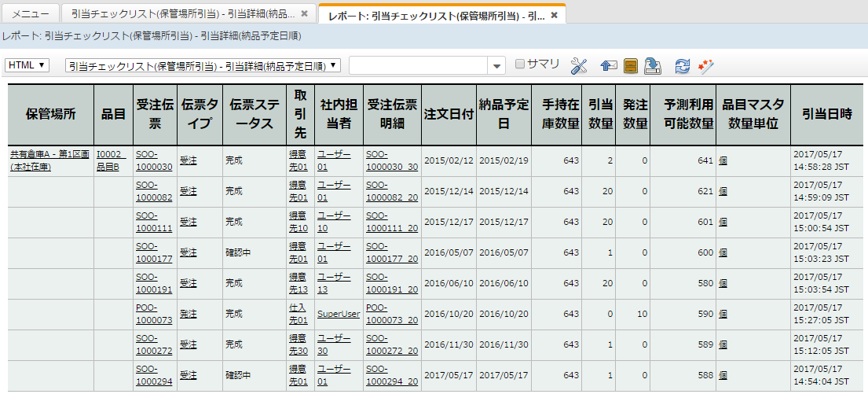Open the SuperUser link
The width and height of the screenshot is (868, 394).
click(339, 314)
